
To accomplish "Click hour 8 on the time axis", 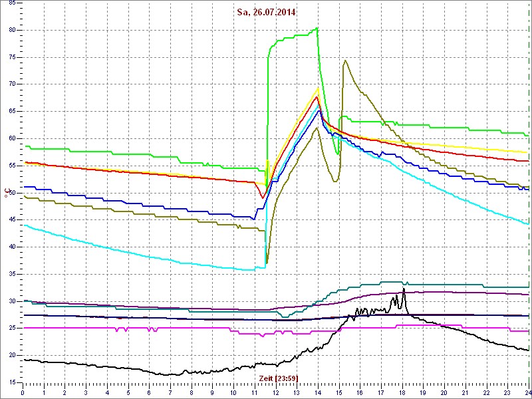I will click(x=192, y=393).
